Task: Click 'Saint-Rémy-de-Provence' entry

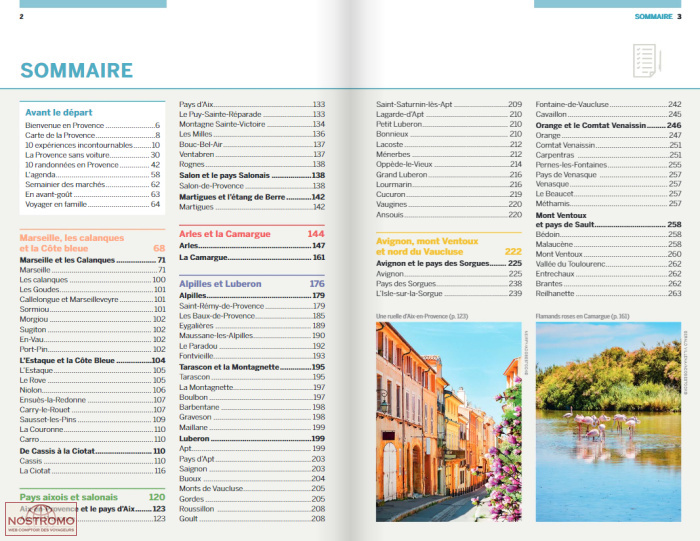Action: 252,306
